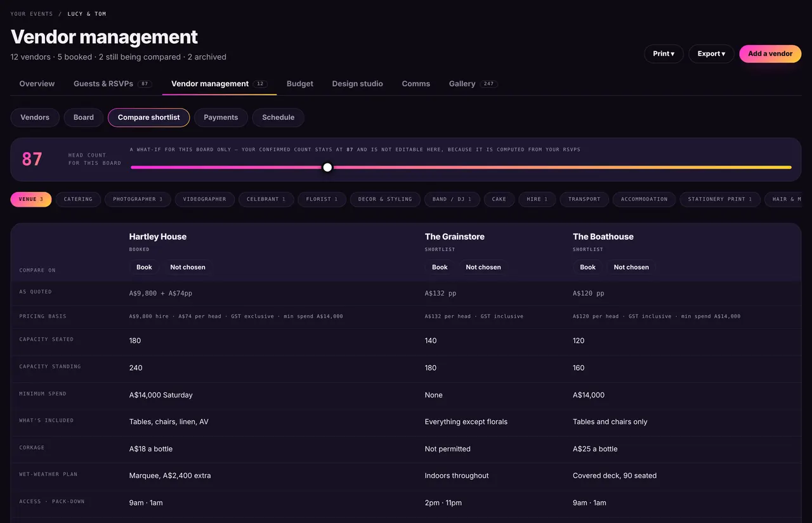Filter by Accommodation category chip
This screenshot has height=523, width=812.
point(645,199)
